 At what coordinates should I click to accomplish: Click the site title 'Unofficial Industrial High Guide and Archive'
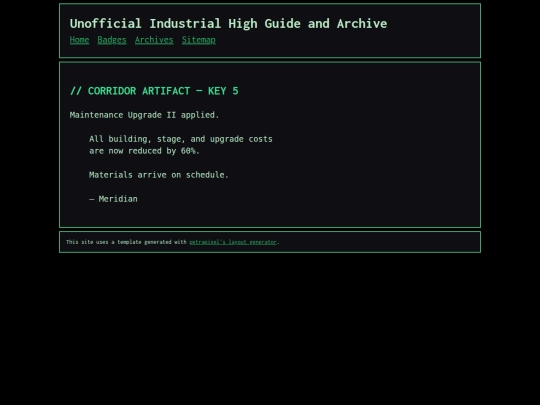click(228, 24)
